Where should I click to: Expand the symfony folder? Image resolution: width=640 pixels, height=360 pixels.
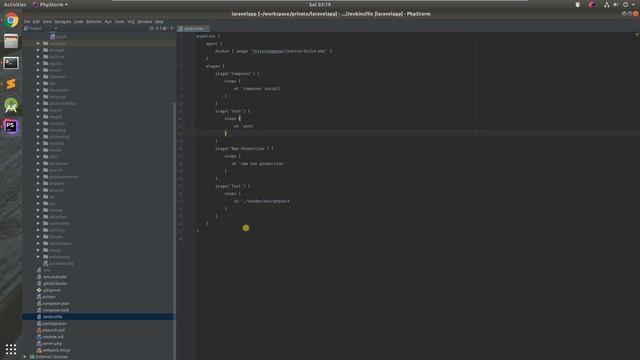tap(38, 230)
